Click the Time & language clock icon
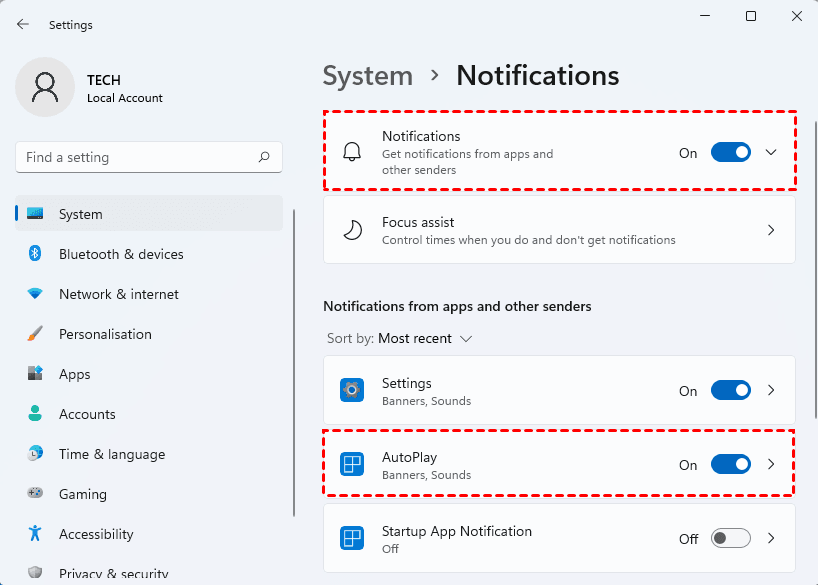The height and width of the screenshot is (585, 818). (35, 454)
